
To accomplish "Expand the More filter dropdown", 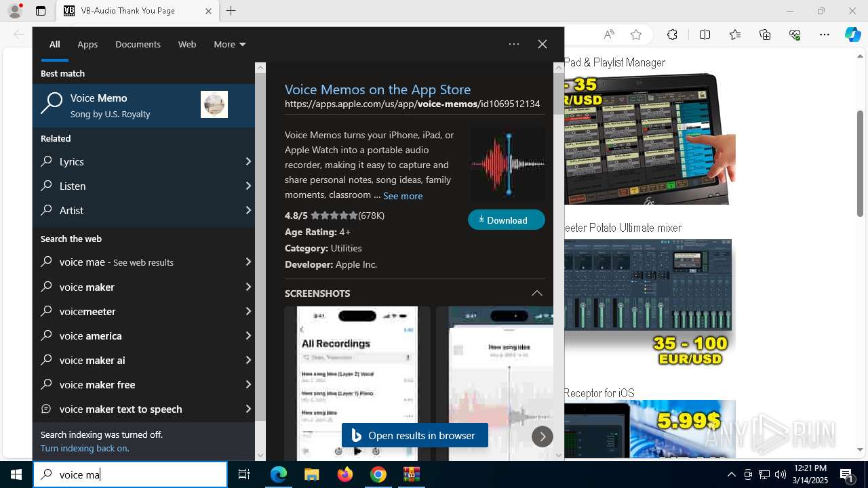I will pos(230,44).
